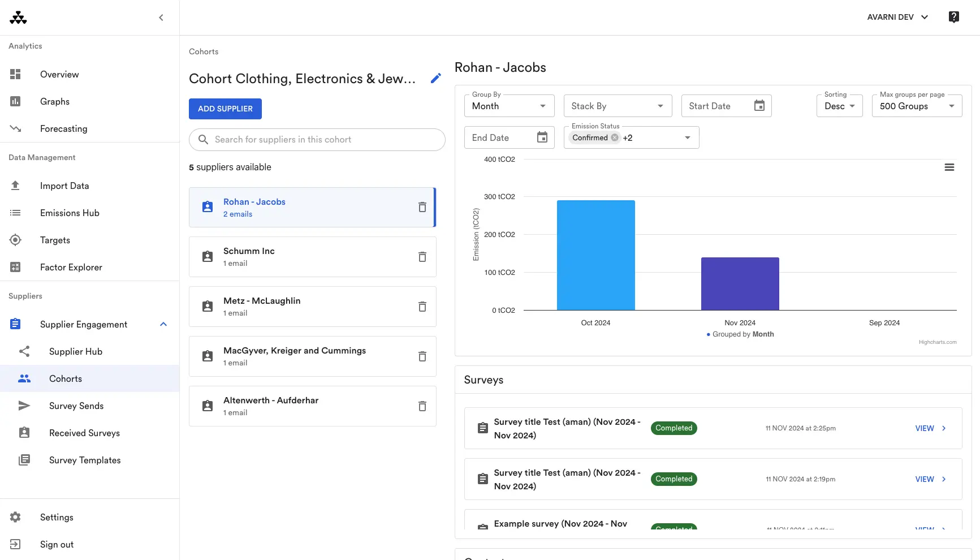Remove Altenwerth - Aufderhar with trash icon
980x560 pixels.
[422, 406]
